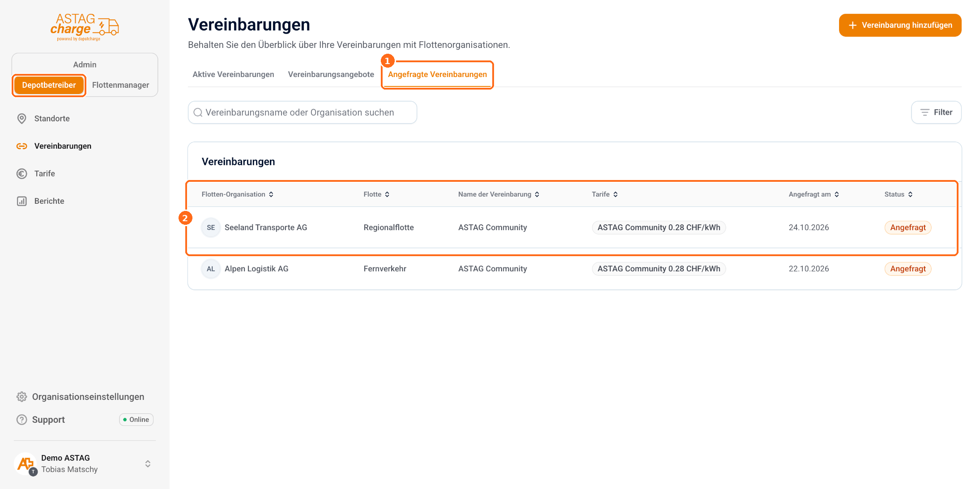Image resolution: width=980 pixels, height=489 pixels.
Task: Sort by Tarife column arrows
Action: [615, 194]
